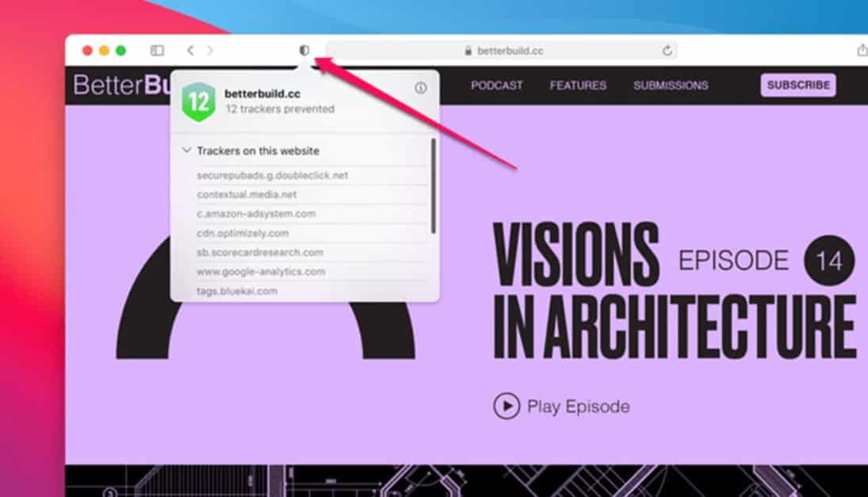Click the episode 14 circle badge
This screenshot has width=868, height=497.
[x=829, y=260]
